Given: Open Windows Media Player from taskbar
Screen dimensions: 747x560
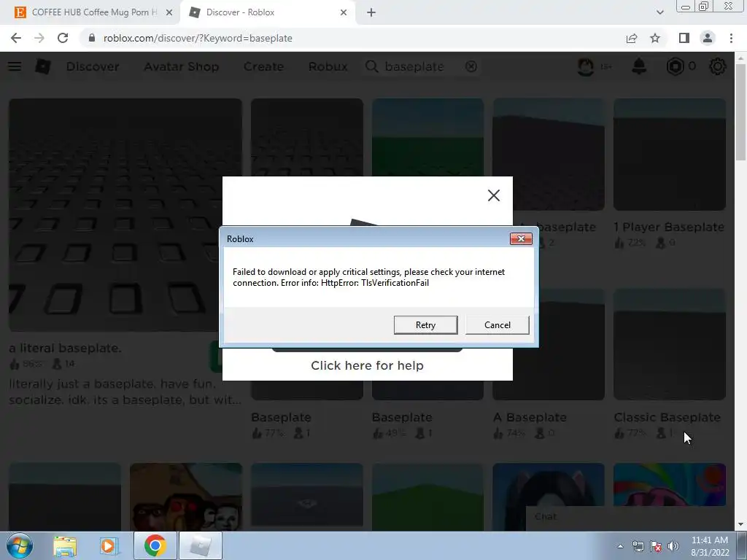Looking at the screenshot, I should 109,545.
